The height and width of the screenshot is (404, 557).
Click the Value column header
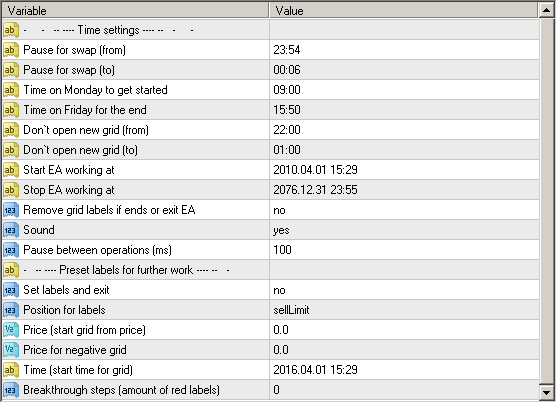click(404, 11)
